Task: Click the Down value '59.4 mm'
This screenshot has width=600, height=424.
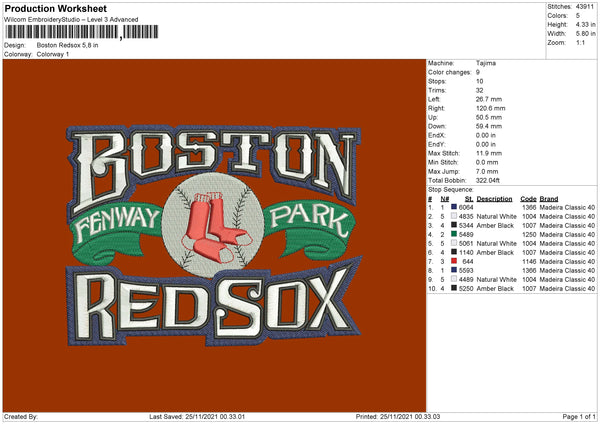Action: point(489,126)
